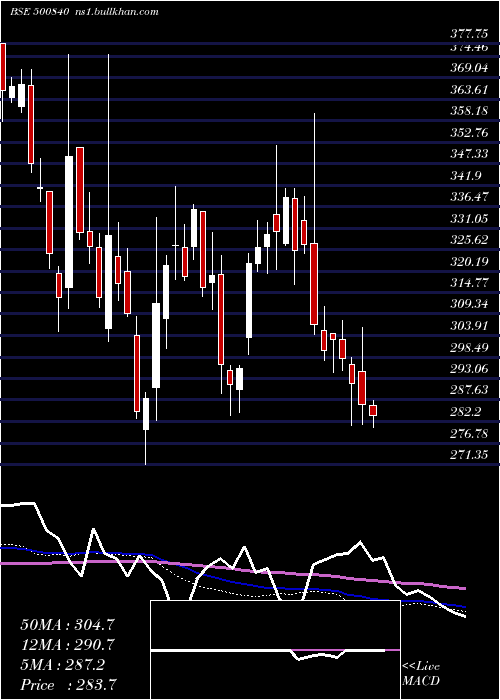Screen dimensions: 500x700
Task: Click the latest red candlestick at chart end
Action: [373, 411]
